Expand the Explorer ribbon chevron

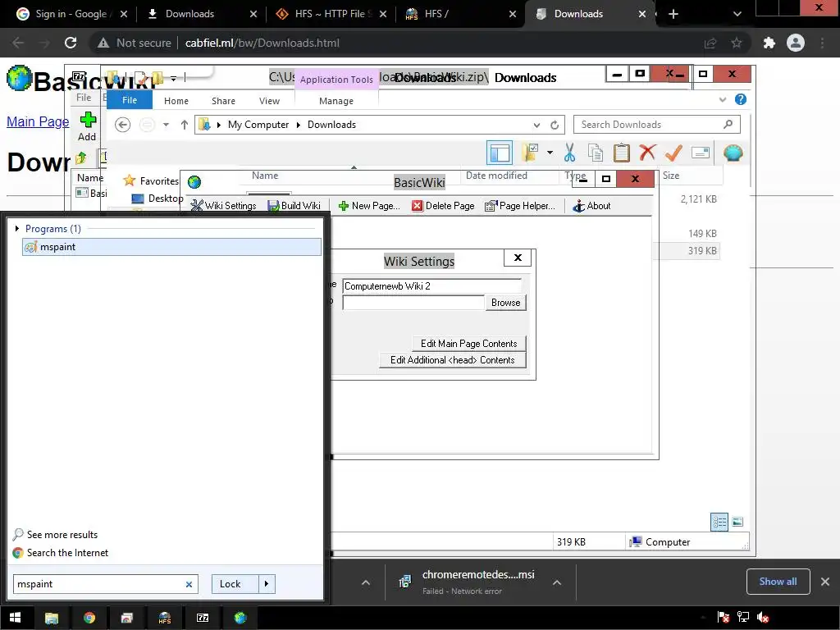click(x=722, y=99)
